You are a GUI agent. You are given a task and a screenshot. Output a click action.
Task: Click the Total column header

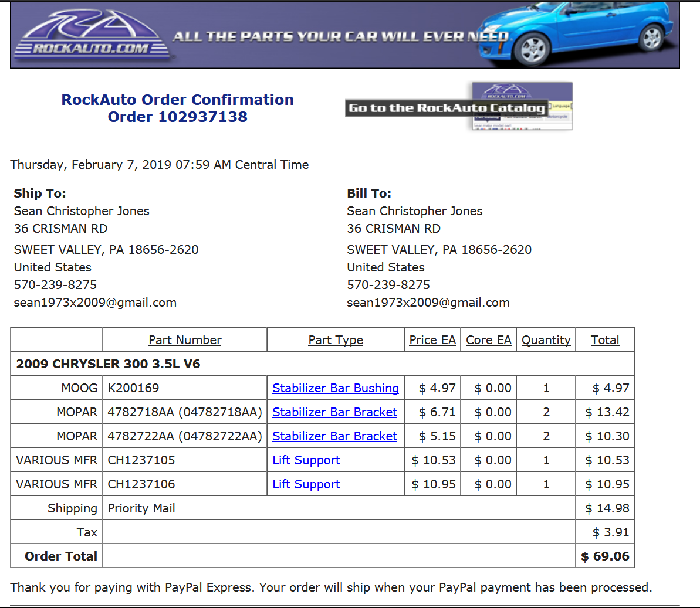[x=605, y=340]
